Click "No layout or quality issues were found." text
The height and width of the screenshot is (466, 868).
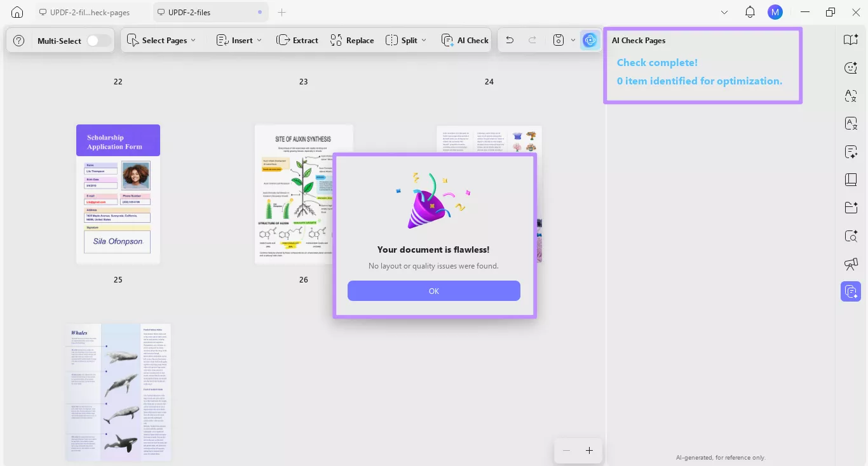point(433,266)
